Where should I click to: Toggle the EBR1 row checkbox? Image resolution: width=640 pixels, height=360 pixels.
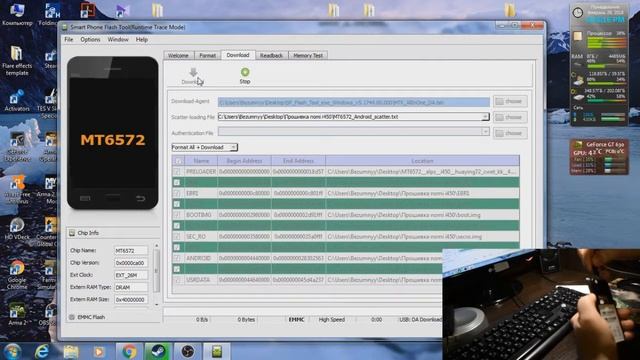pos(177,193)
